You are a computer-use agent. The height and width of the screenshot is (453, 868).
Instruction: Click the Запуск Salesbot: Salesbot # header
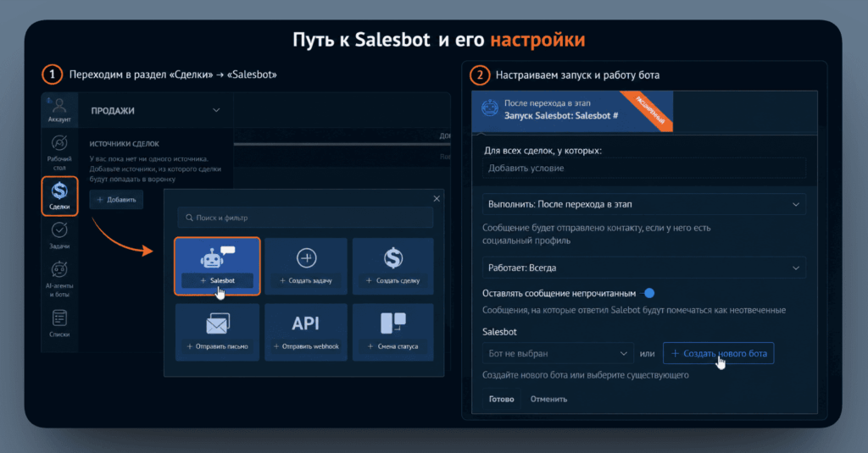tap(572, 109)
